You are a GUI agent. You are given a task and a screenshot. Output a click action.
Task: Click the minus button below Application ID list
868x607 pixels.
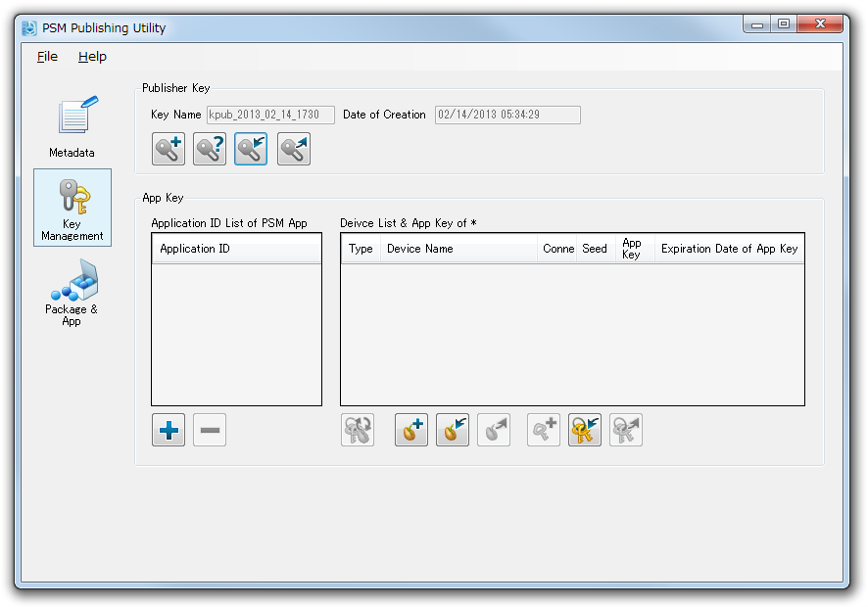click(x=210, y=430)
